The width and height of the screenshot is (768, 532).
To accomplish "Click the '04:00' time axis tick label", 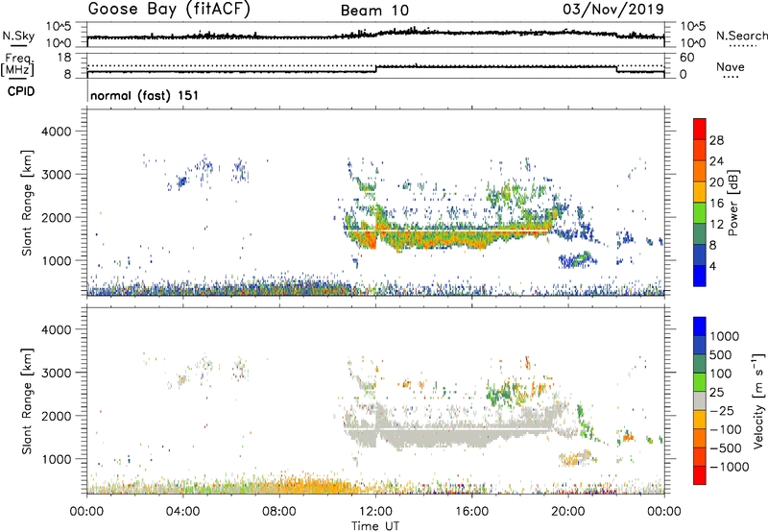I will point(183,512).
